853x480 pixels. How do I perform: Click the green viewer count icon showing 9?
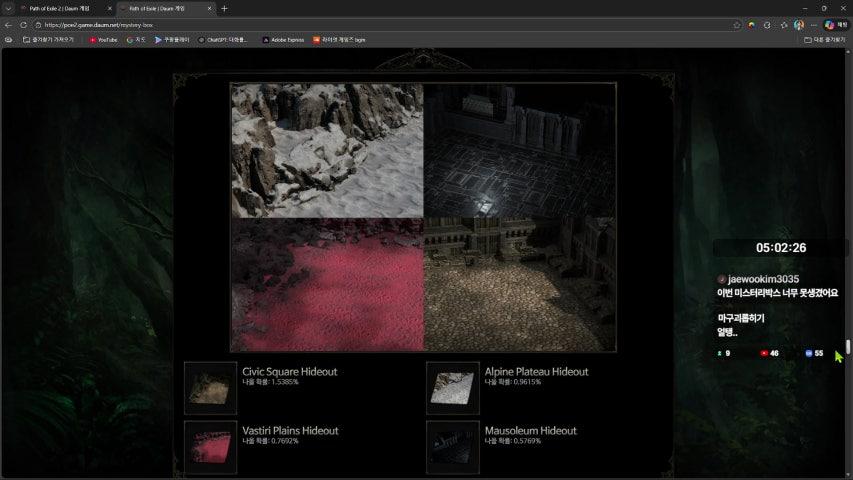(x=719, y=353)
